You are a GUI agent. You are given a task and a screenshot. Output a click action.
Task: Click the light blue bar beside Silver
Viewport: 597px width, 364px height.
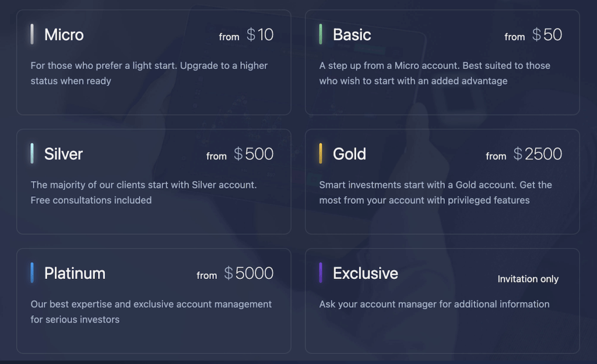[32, 153]
